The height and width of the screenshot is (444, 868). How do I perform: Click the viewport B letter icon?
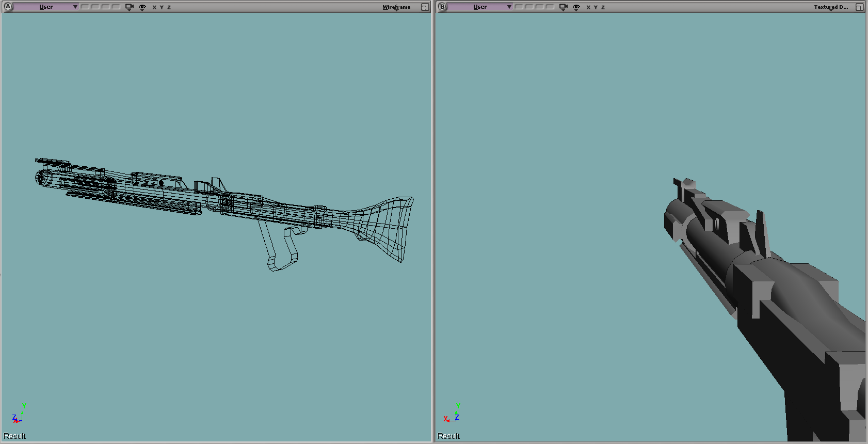pyautogui.click(x=442, y=7)
